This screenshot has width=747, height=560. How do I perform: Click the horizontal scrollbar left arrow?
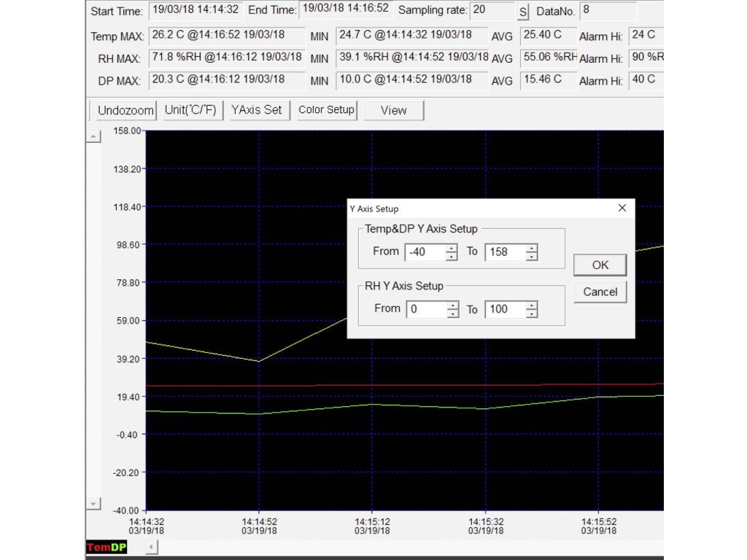click(151, 548)
